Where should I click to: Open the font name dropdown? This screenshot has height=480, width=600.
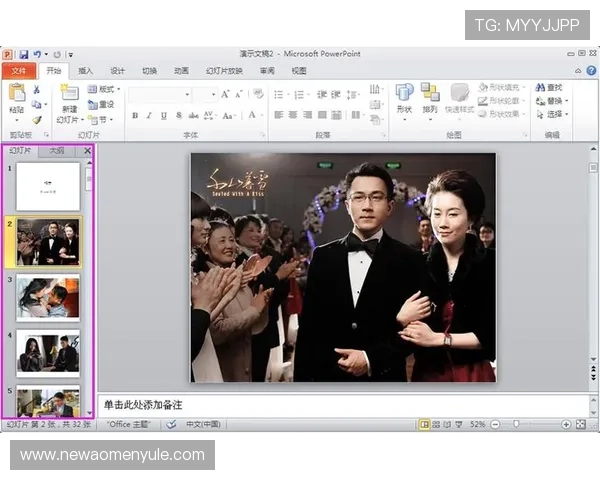[187, 95]
